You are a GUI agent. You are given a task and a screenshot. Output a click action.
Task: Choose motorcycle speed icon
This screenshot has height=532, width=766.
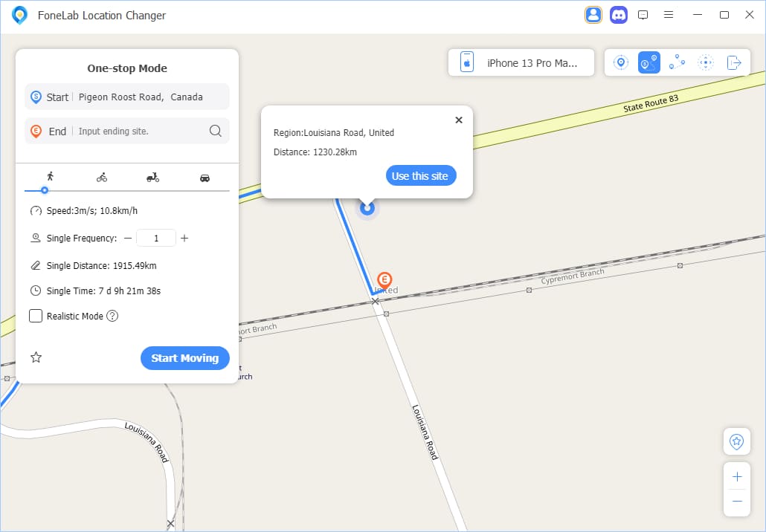coord(153,177)
